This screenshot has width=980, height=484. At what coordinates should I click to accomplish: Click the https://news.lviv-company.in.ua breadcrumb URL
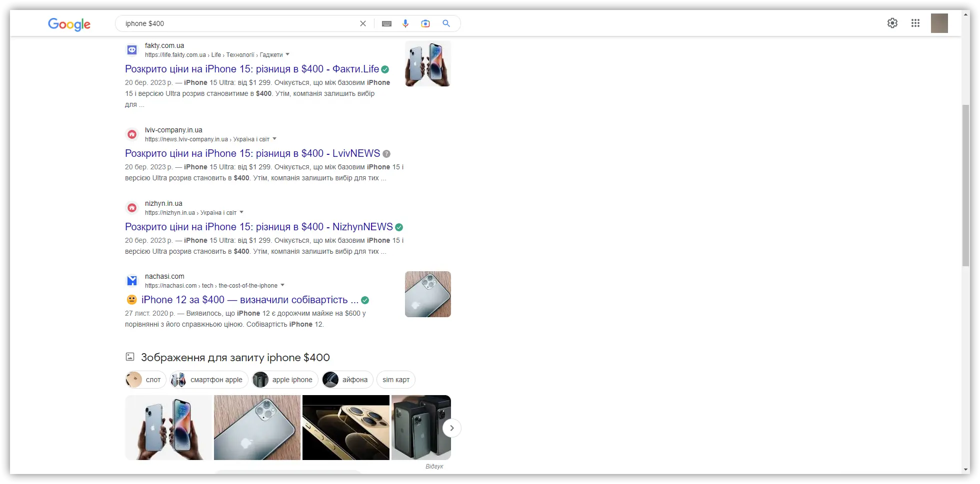pos(207,139)
